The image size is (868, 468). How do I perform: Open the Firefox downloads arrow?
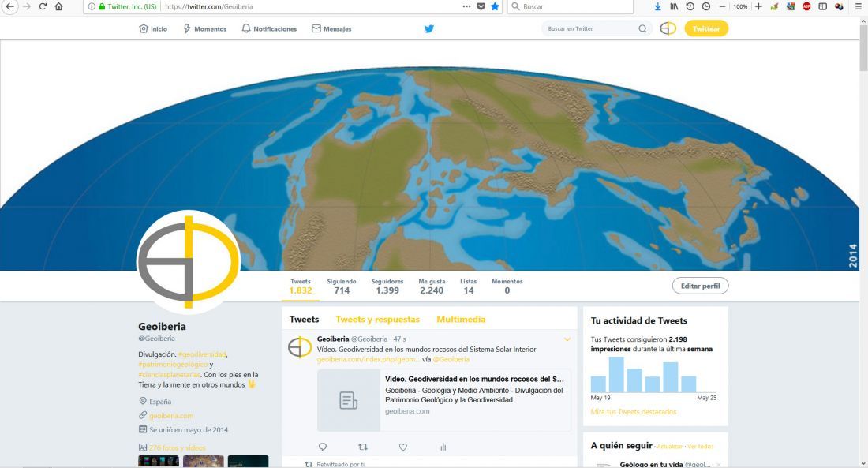coord(657,6)
